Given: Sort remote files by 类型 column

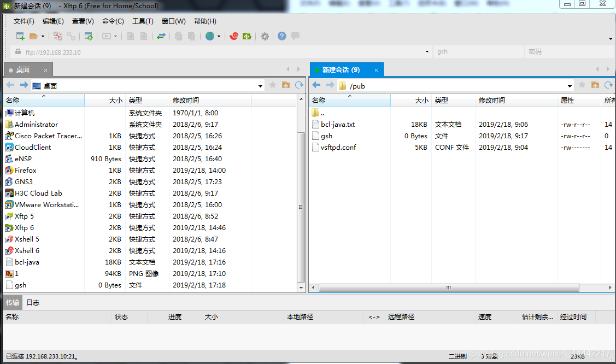Looking at the screenshot, I should tap(453, 101).
